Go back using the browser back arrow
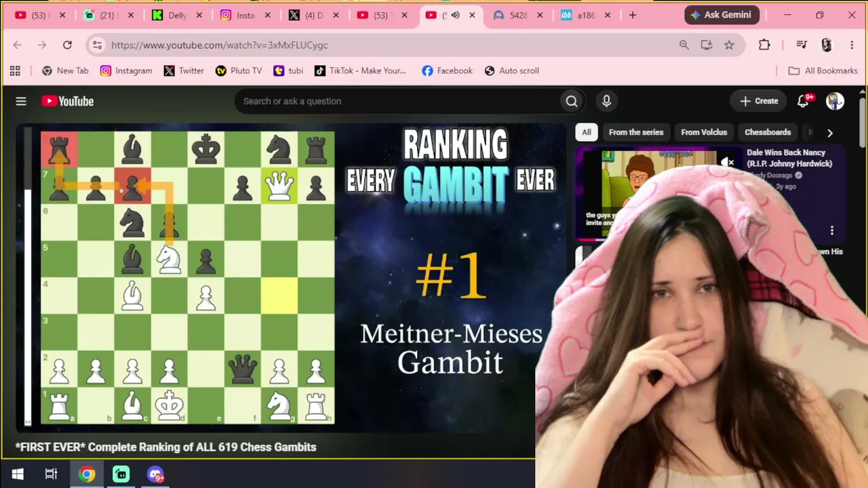This screenshot has height=488, width=868. (x=18, y=45)
